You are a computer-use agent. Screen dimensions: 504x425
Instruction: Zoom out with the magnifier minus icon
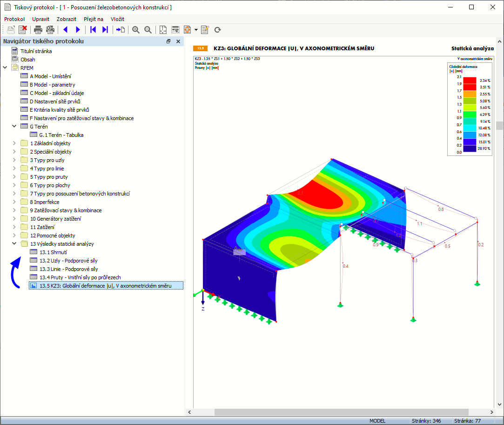[148, 30]
